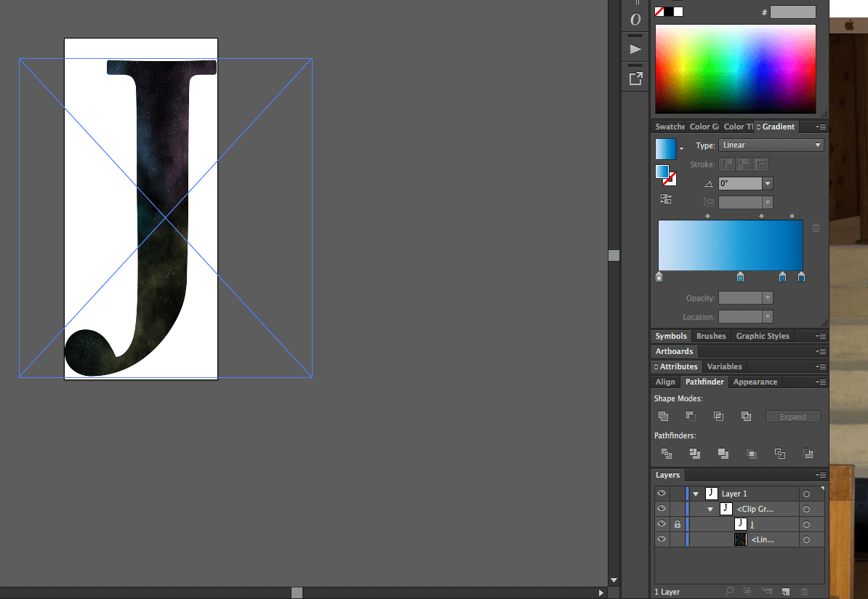Viewport: 868px width, 599px height.
Task: Open the Layers panel flyout menu
Action: (x=821, y=475)
